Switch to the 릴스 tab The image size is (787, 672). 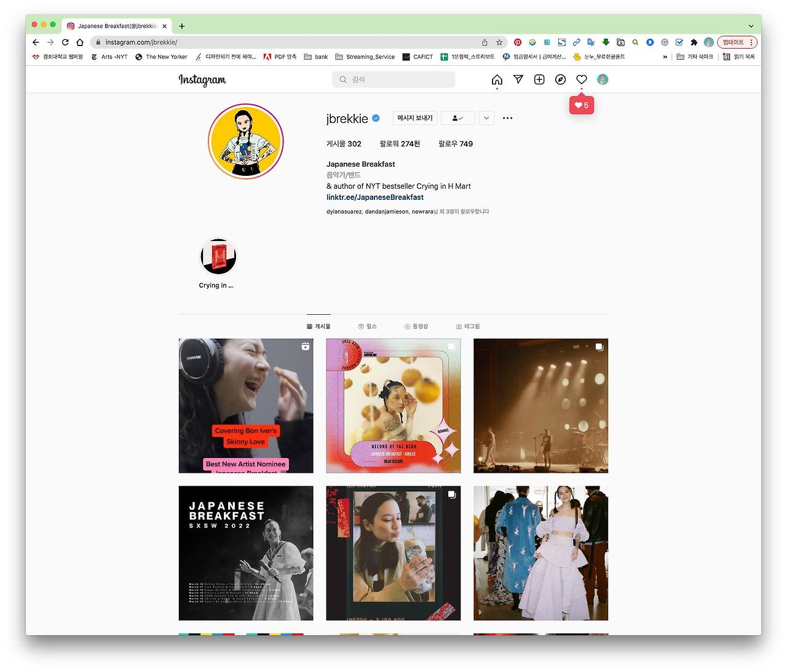coord(368,326)
